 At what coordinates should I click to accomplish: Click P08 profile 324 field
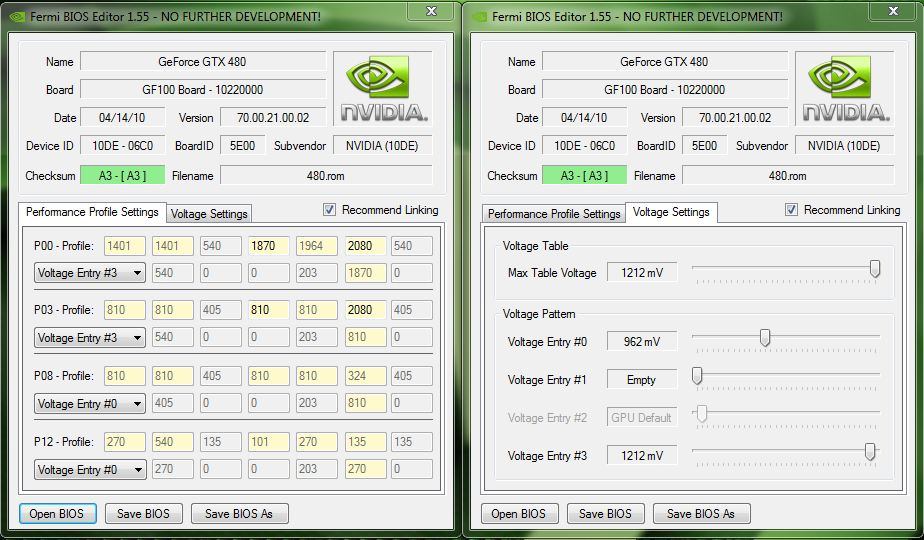(365, 376)
